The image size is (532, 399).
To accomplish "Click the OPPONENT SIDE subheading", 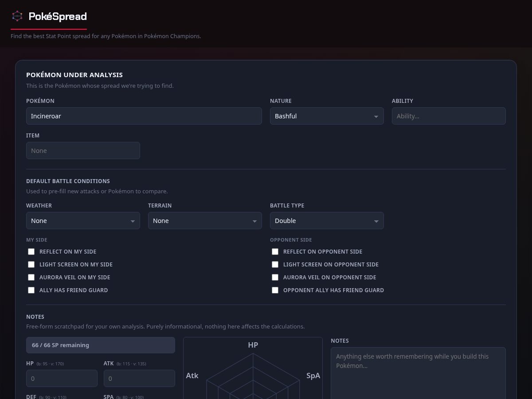I will (x=291, y=240).
